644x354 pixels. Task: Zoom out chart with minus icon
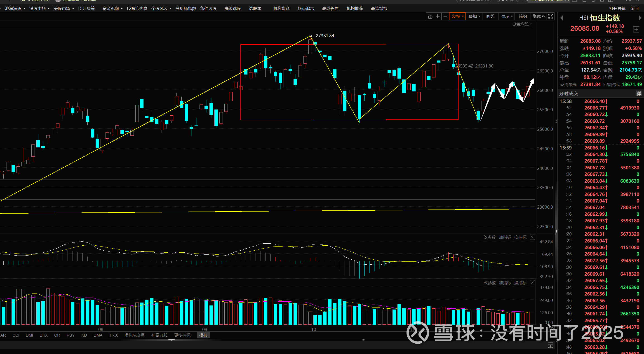tap(445, 16)
